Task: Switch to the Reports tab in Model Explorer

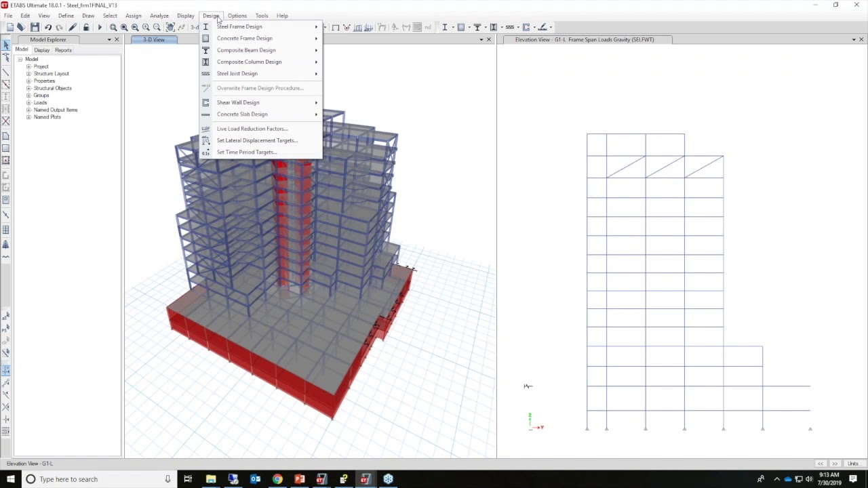Action: coord(63,50)
